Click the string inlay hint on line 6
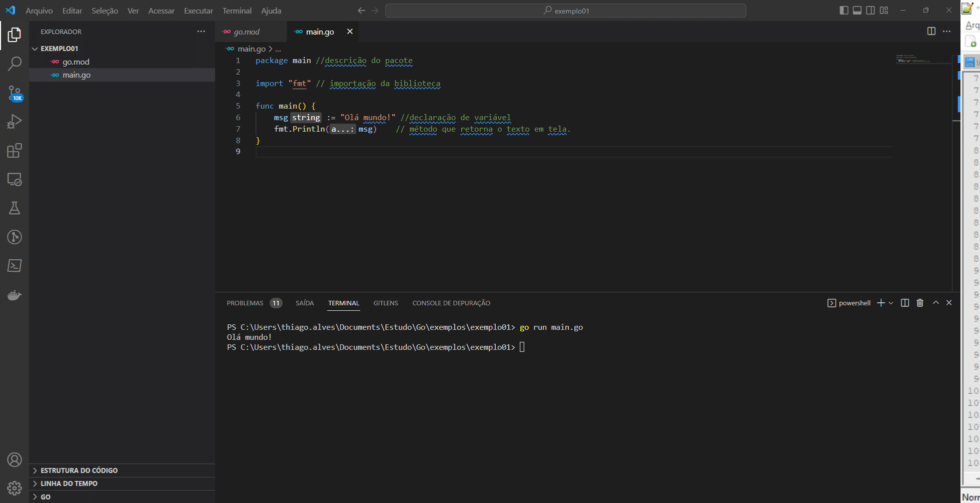 pyautogui.click(x=306, y=117)
